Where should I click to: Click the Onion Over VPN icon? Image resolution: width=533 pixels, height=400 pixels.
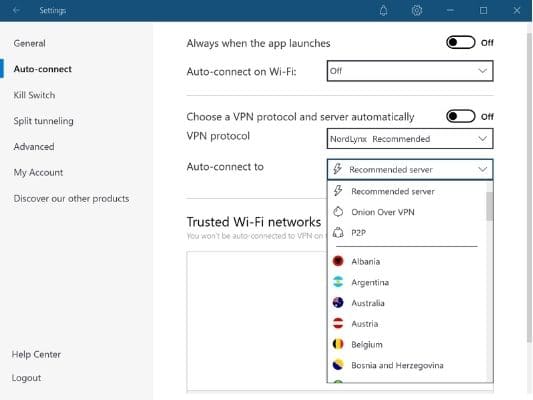tap(338, 212)
